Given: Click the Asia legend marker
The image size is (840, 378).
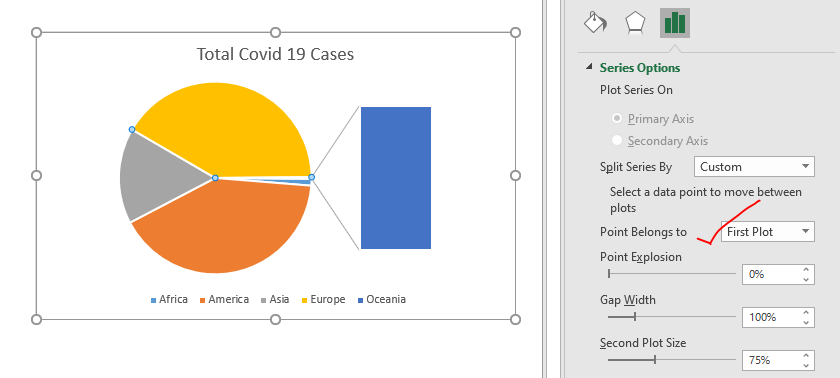Looking at the screenshot, I should [x=264, y=300].
